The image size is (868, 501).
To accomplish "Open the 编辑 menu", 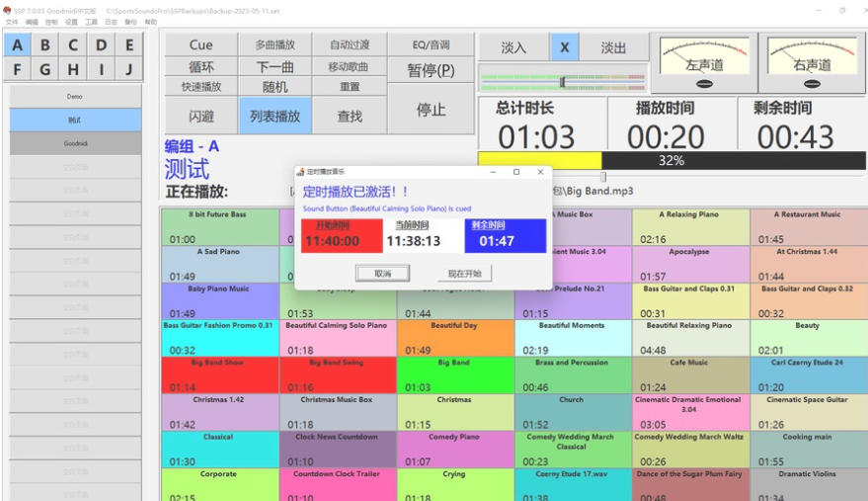I will (32, 22).
